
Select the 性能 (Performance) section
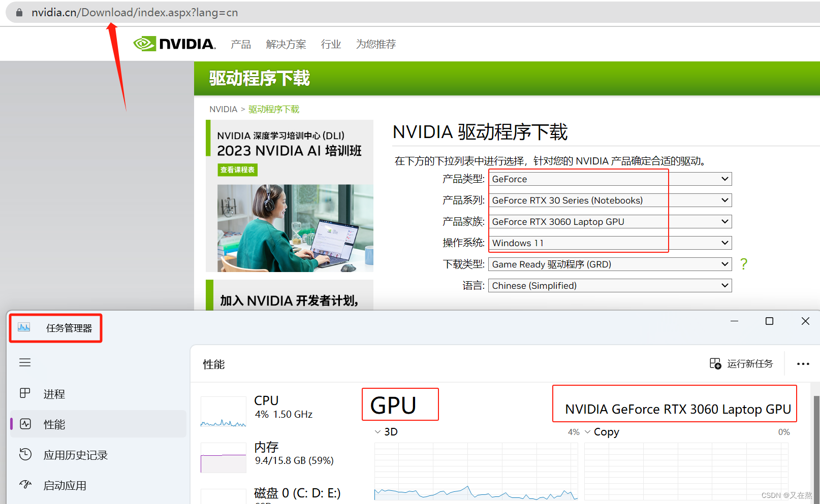(54, 424)
